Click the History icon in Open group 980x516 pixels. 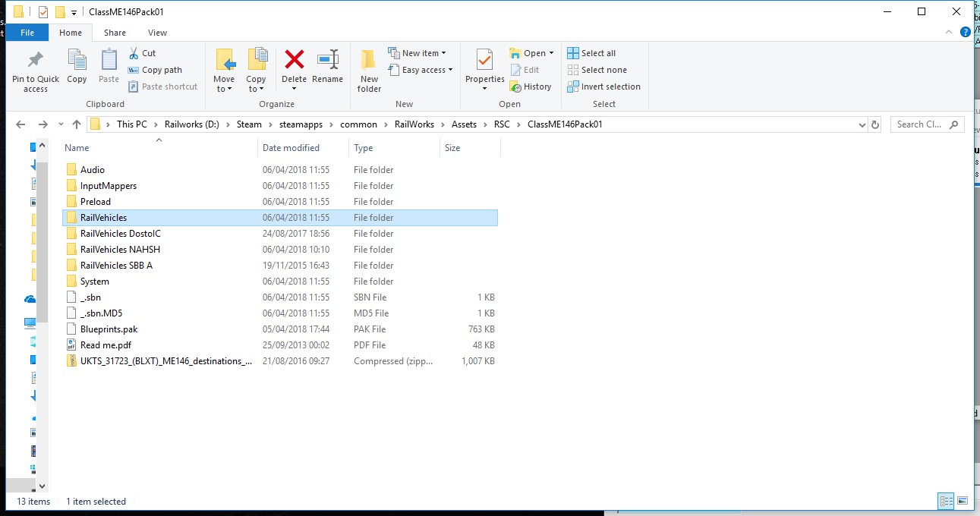(x=531, y=87)
